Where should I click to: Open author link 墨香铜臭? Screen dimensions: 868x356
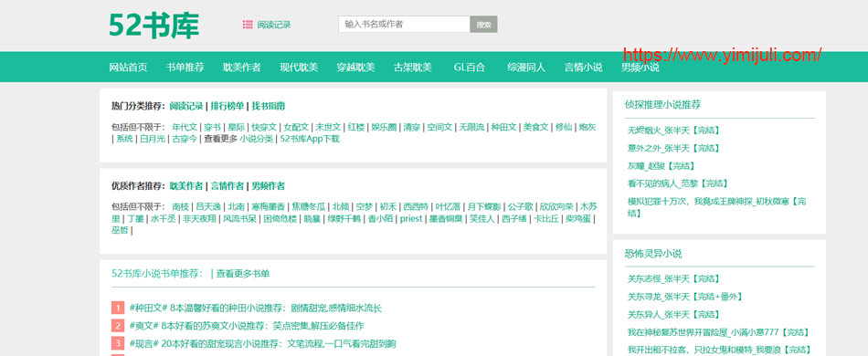(446, 219)
